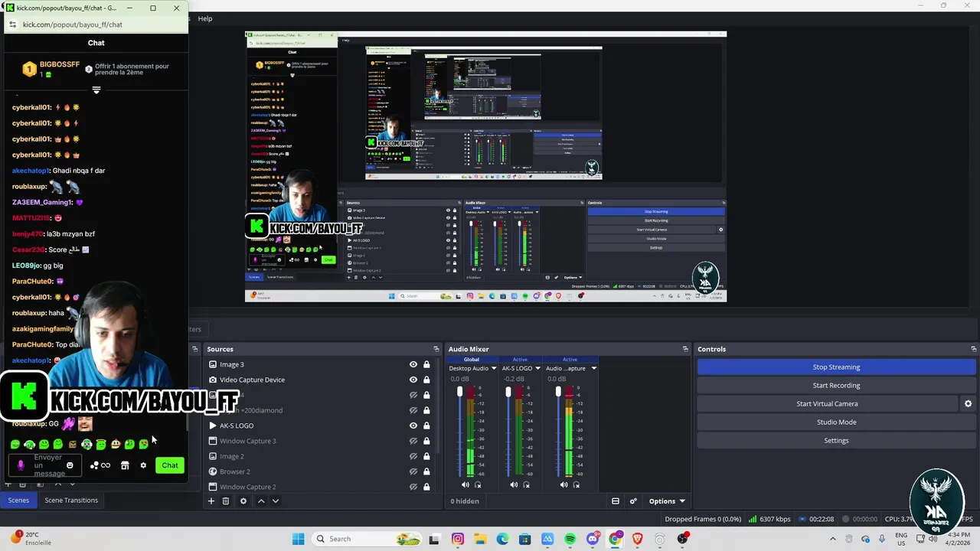Viewport: 980px width, 551px height.
Task: Select the Window Capture 2 source row
Action: [x=322, y=487]
